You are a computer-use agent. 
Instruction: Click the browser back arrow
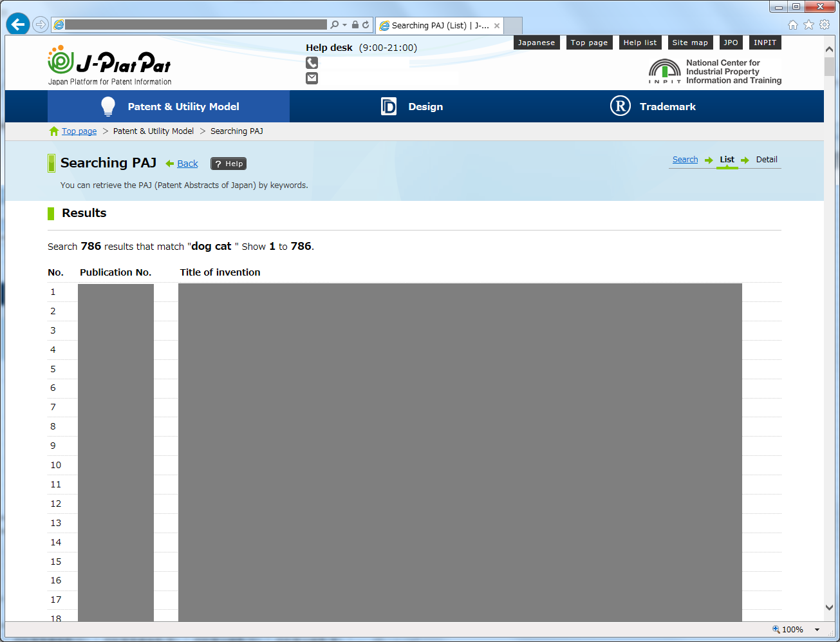click(17, 24)
